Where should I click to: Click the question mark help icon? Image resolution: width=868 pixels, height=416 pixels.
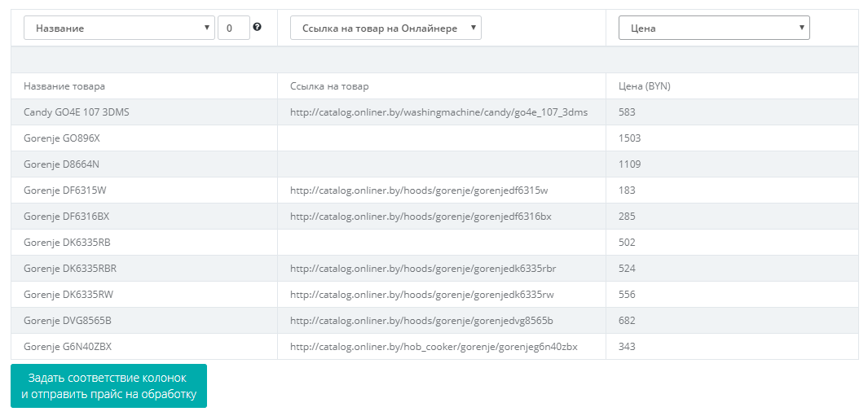[x=257, y=27]
